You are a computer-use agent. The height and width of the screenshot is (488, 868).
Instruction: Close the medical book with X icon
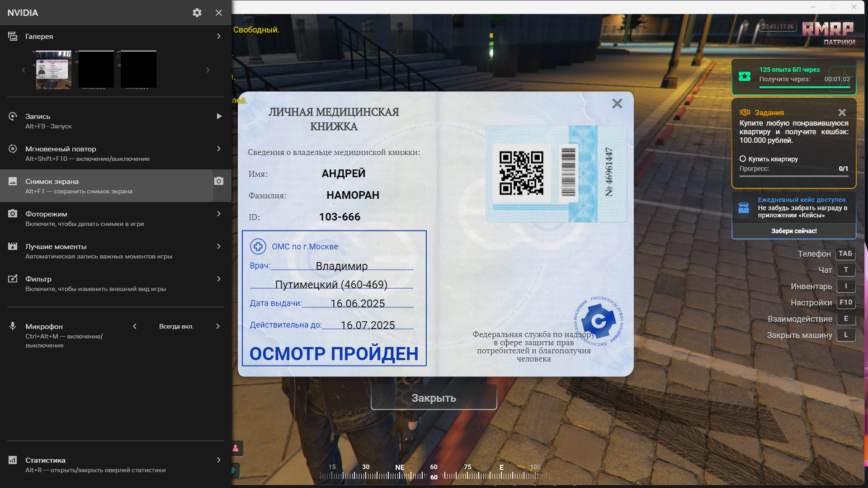[x=617, y=104]
